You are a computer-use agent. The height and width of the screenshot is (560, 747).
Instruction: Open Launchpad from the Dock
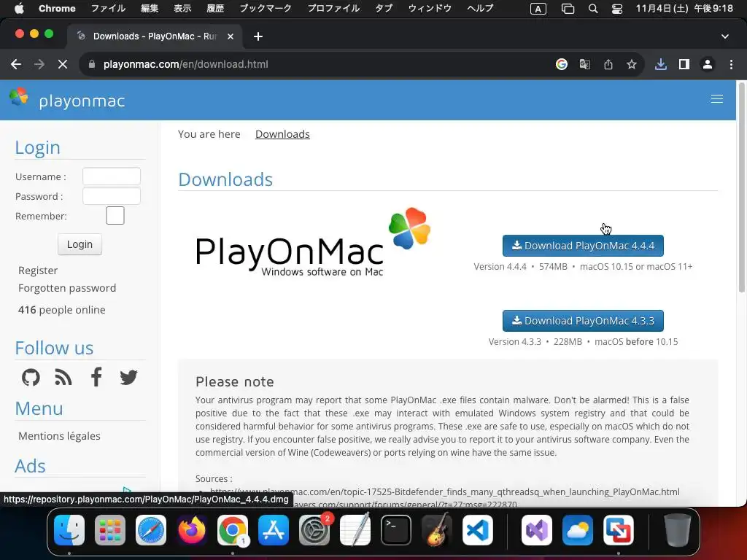point(110,530)
